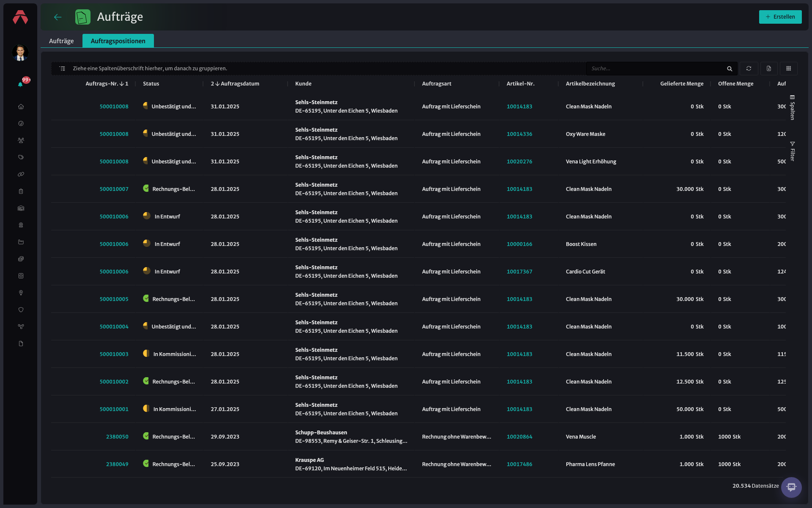The image size is (812, 508).
Task: Focus the Suche search field
Action: (657, 69)
